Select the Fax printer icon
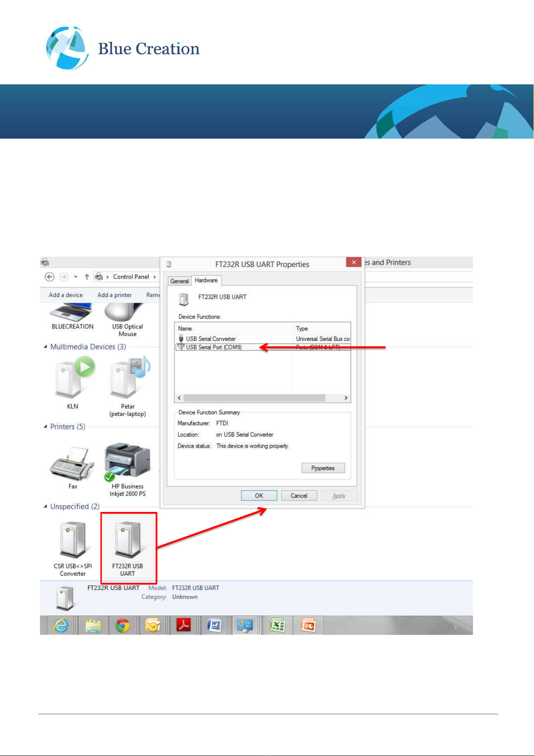534x756 pixels. tap(73, 468)
